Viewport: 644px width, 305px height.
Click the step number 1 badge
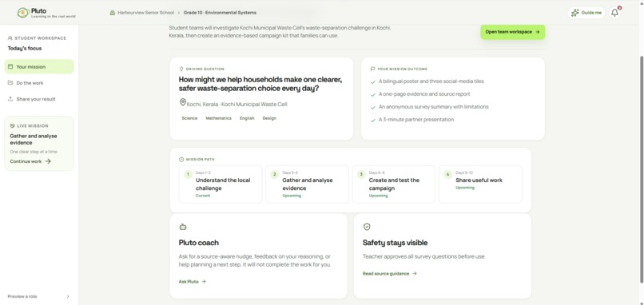pos(188,175)
